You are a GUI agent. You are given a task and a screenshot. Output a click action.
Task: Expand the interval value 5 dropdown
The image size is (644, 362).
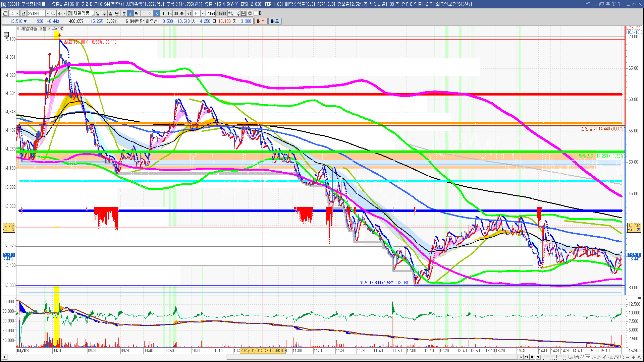(203, 13)
